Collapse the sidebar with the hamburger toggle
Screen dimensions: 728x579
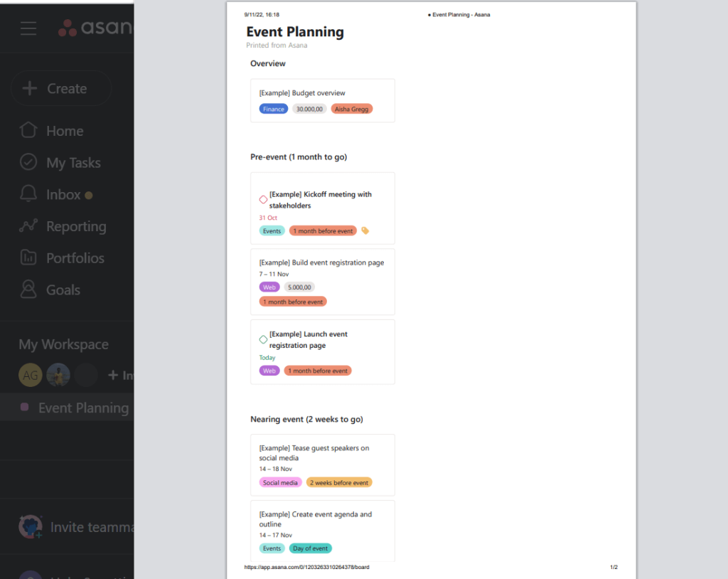(x=28, y=28)
